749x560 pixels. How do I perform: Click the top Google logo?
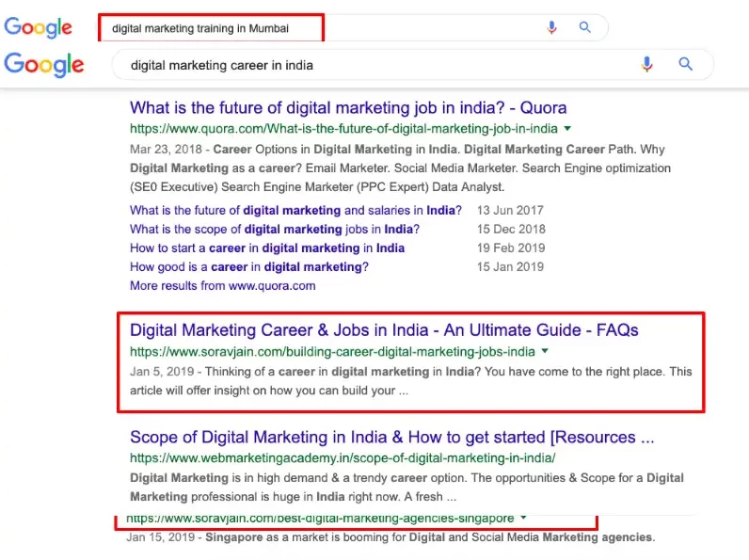point(39,27)
